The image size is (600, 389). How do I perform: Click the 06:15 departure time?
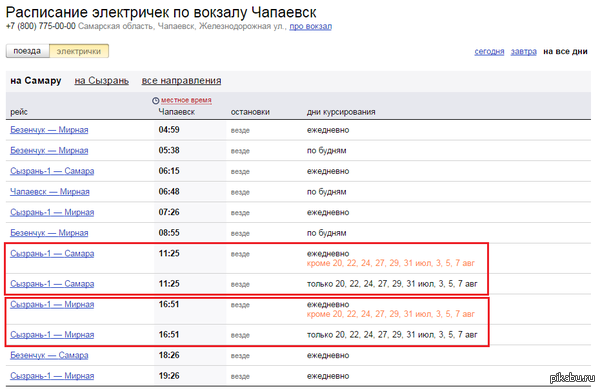point(169,171)
